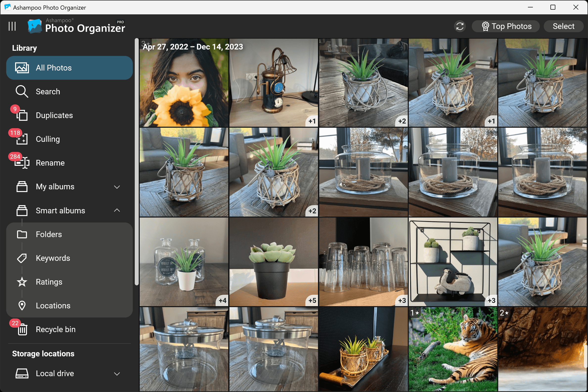This screenshot has height=392, width=588.
Task: Open the Culling feature
Action: pyautogui.click(x=48, y=139)
